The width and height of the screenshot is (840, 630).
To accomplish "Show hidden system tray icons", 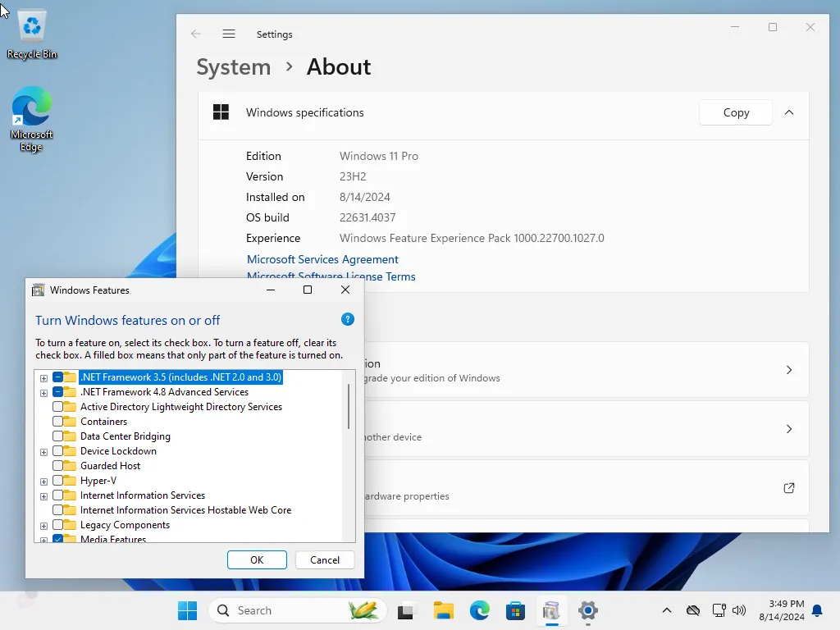I will coord(666,610).
